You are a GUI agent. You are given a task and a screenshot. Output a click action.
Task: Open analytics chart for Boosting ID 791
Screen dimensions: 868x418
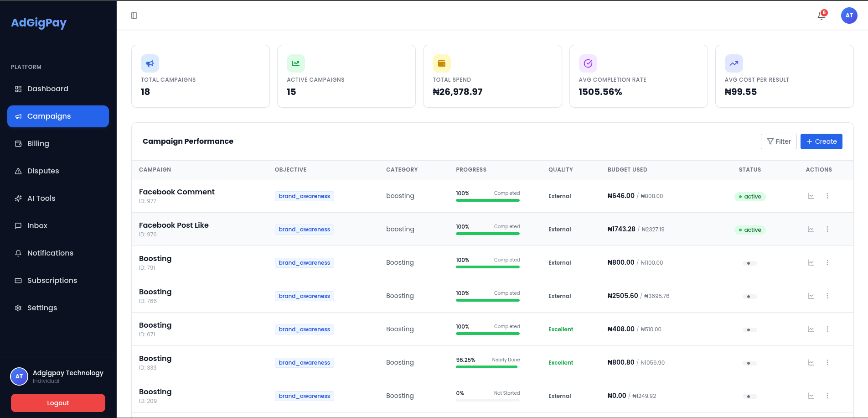811,262
